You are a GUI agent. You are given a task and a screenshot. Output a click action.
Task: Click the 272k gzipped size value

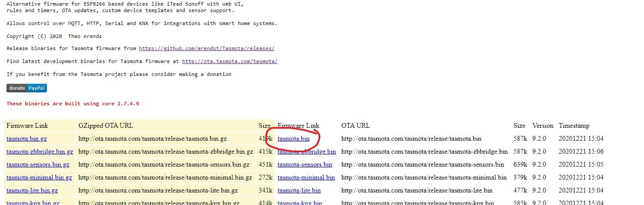[266, 177]
